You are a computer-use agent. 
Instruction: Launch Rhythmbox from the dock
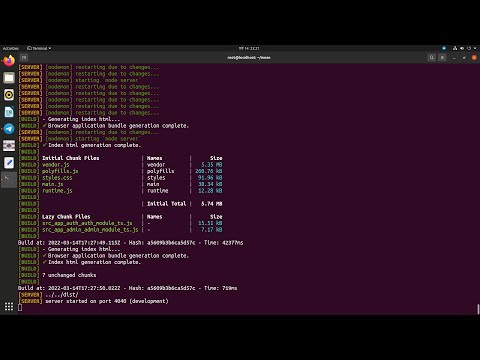click(x=9, y=95)
